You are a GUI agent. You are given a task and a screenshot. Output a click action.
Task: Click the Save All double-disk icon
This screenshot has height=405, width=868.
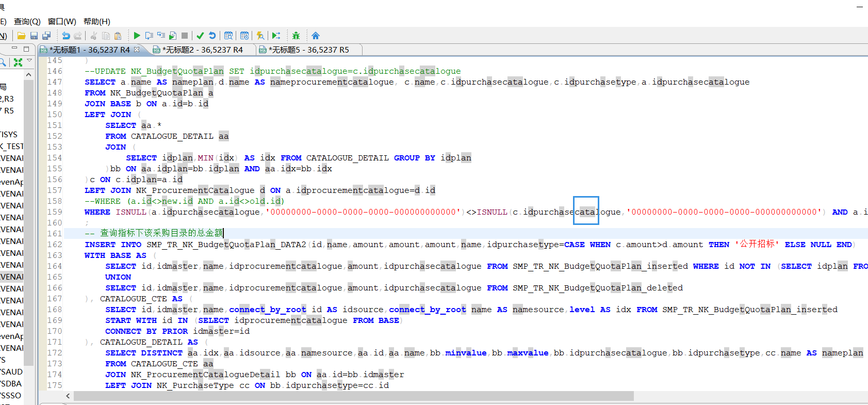[x=46, y=36]
